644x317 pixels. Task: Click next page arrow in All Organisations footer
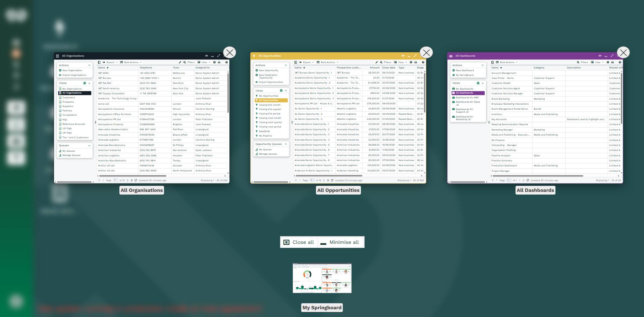127,180
